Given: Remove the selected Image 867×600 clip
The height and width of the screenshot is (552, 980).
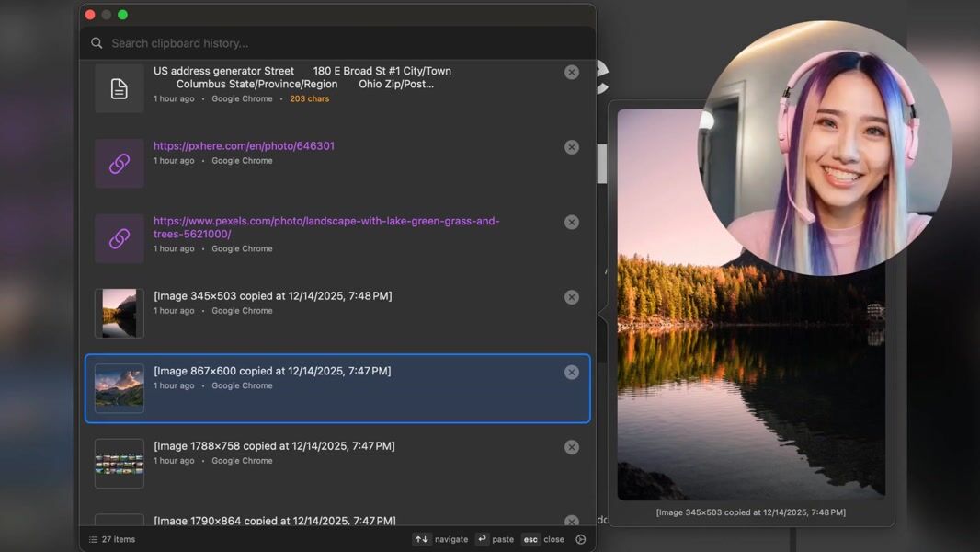Looking at the screenshot, I should point(571,373).
